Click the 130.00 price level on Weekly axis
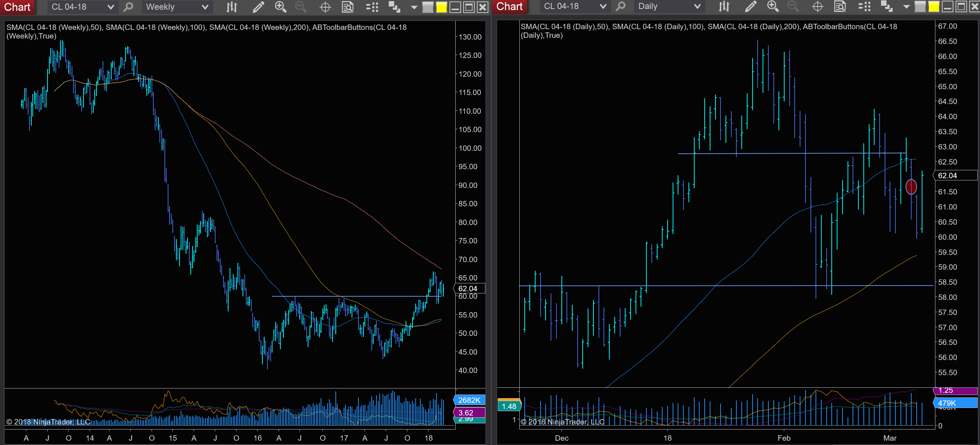 tap(470, 37)
